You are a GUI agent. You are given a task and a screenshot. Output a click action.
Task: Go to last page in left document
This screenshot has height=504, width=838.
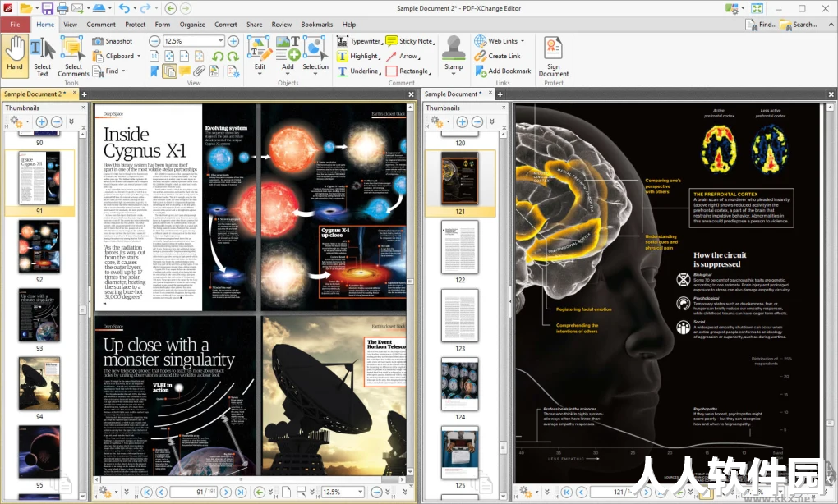(x=241, y=492)
